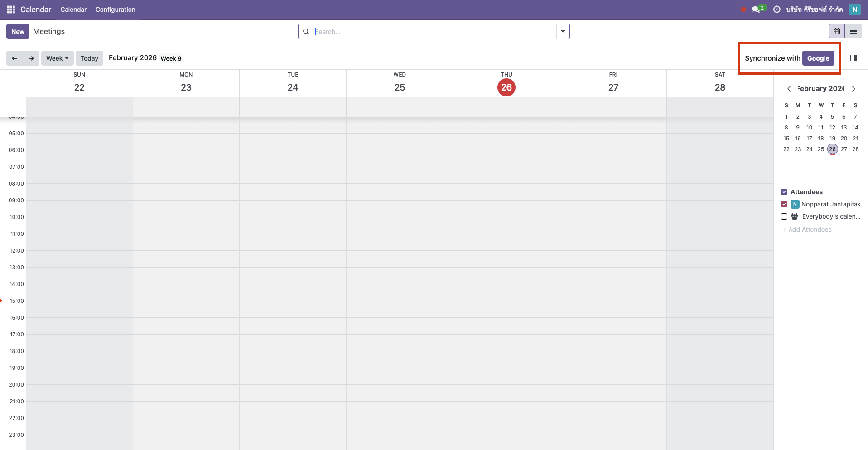Switch to list view icon

pos(853,31)
